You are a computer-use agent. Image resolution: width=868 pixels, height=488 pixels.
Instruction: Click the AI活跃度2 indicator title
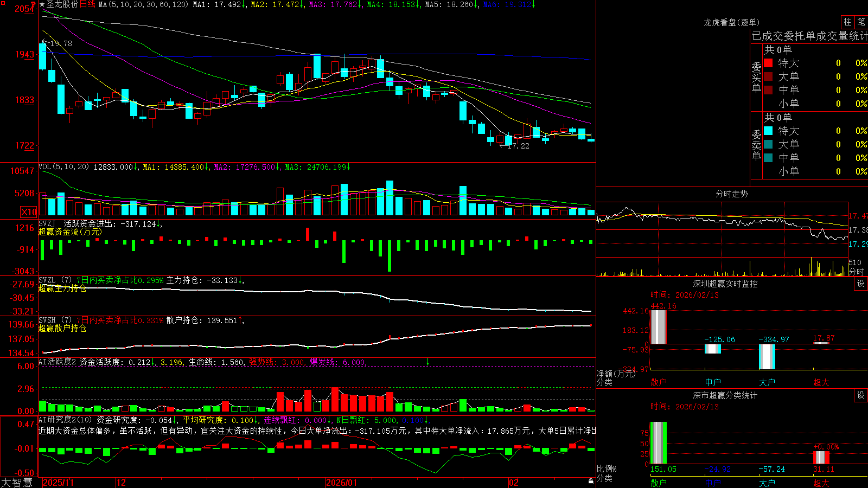[58, 362]
